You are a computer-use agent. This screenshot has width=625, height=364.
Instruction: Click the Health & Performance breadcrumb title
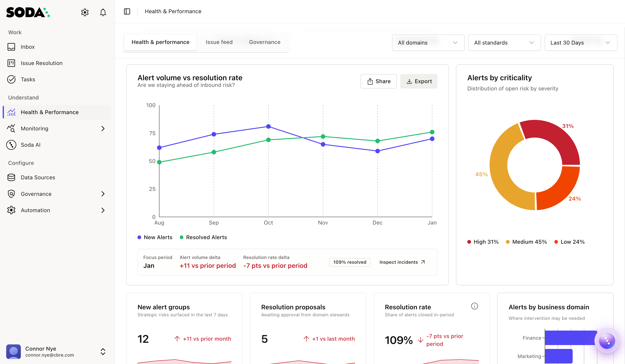tap(173, 11)
